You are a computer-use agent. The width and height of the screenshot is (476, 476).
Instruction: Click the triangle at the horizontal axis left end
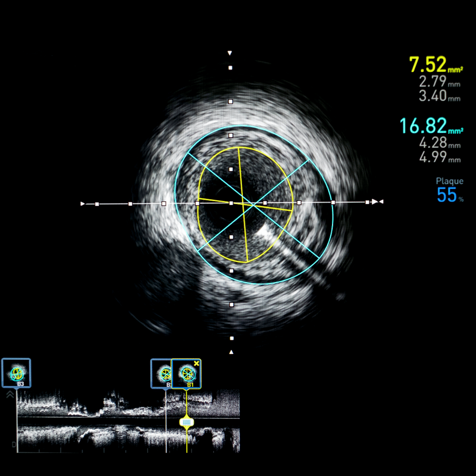click(x=82, y=204)
